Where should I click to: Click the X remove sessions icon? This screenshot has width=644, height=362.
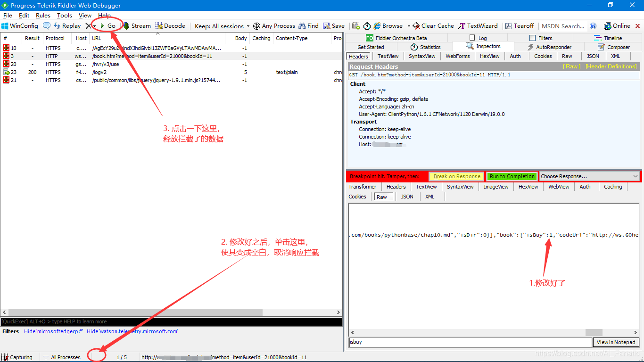point(88,26)
